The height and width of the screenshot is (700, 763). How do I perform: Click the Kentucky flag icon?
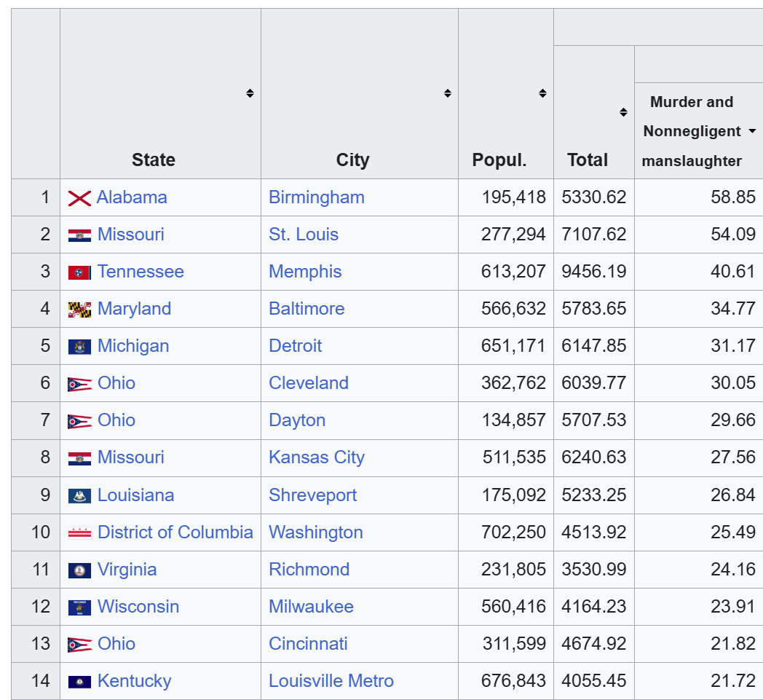point(79,682)
